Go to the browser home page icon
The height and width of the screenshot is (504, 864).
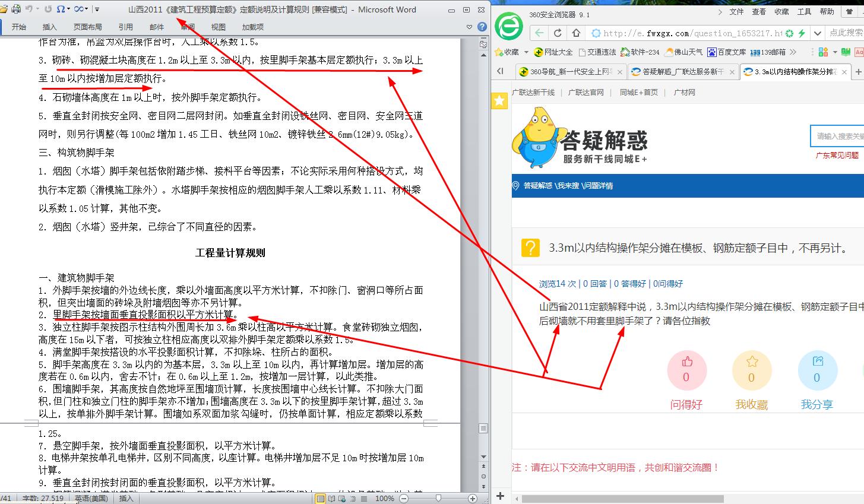576,33
